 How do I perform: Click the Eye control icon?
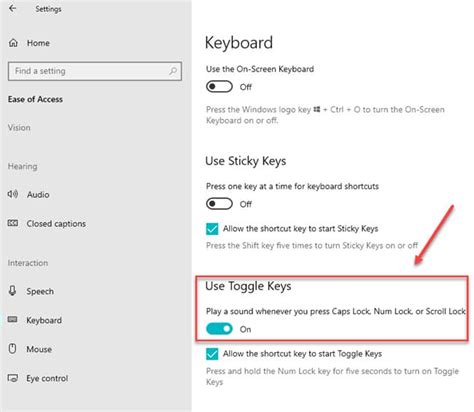(x=13, y=378)
